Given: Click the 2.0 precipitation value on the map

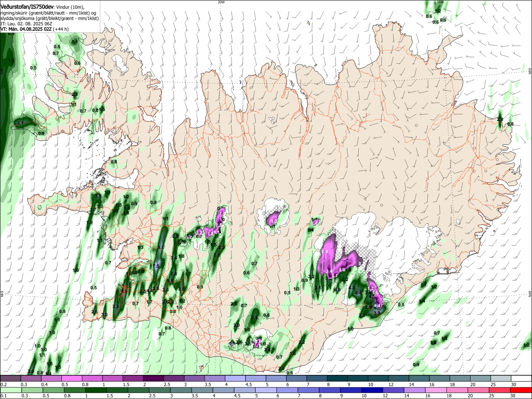Looking at the screenshot, I should [281, 369].
